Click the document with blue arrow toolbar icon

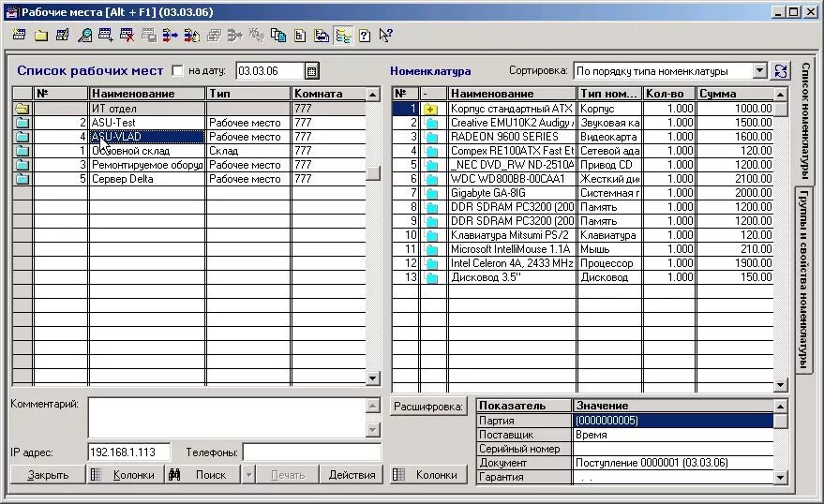[322, 36]
